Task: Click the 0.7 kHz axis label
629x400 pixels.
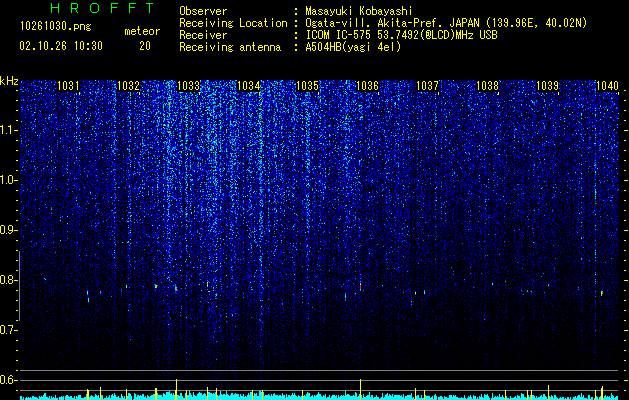Action: 9,330
